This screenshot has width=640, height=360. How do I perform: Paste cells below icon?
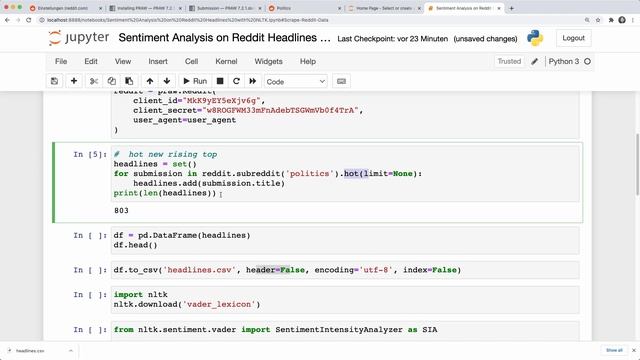(x=129, y=81)
